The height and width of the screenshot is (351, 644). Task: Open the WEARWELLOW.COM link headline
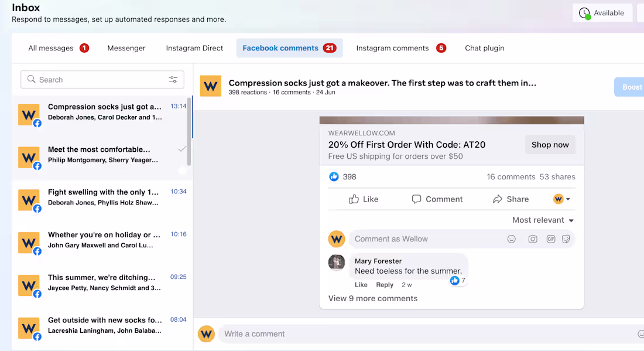(x=407, y=145)
